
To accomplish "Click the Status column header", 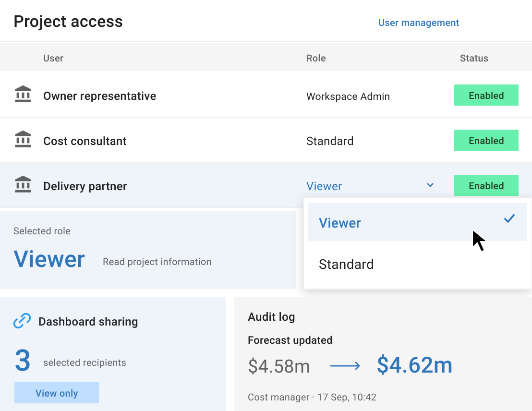I will (x=474, y=59).
